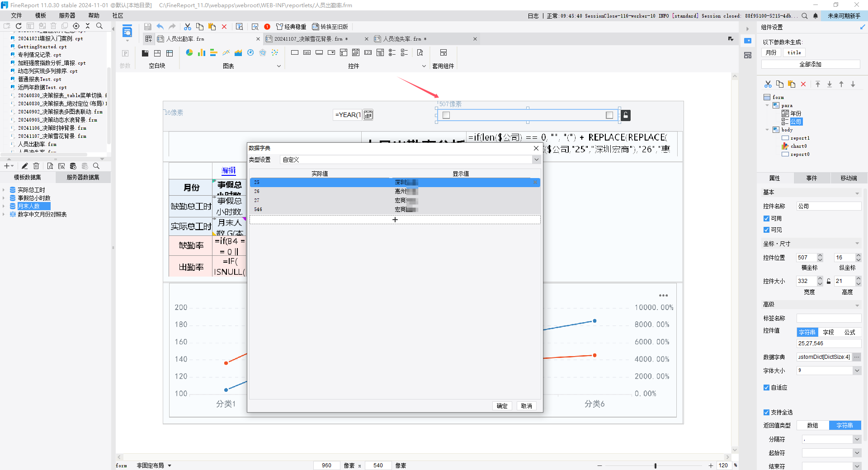This screenshot has width=868, height=470.
Task: Toggle the 可见 checkbox
Action: click(767, 230)
